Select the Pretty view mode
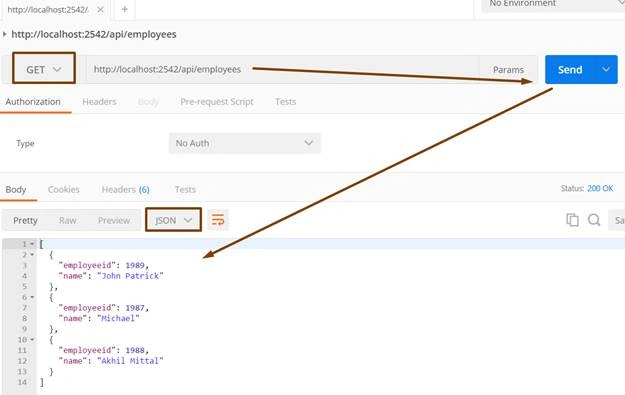 click(25, 220)
